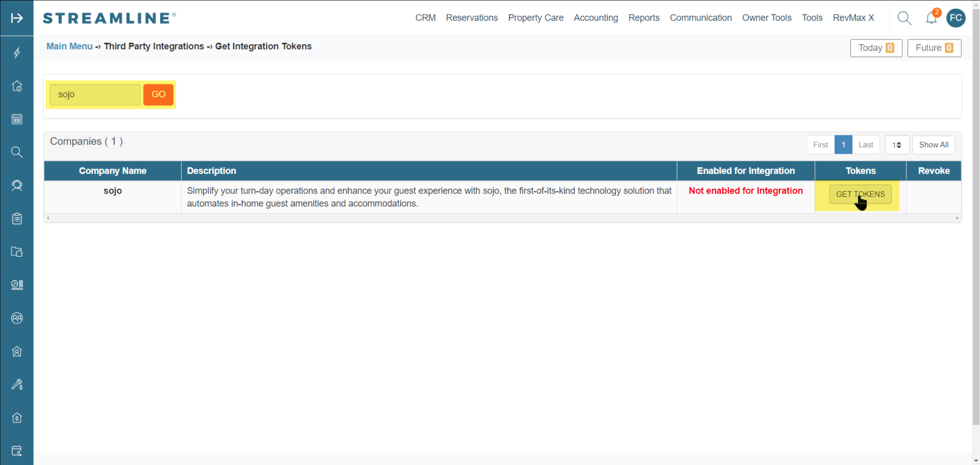980x465 pixels.
Task: Expand the sidebar with the arrow icon
Action: (17, 18)
